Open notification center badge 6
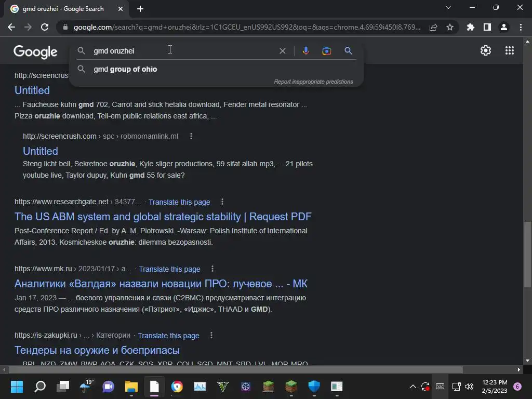 [517, 387]
